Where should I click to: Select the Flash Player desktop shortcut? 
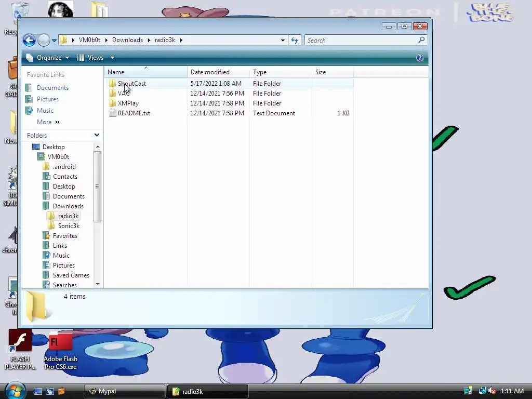[20, 350]
